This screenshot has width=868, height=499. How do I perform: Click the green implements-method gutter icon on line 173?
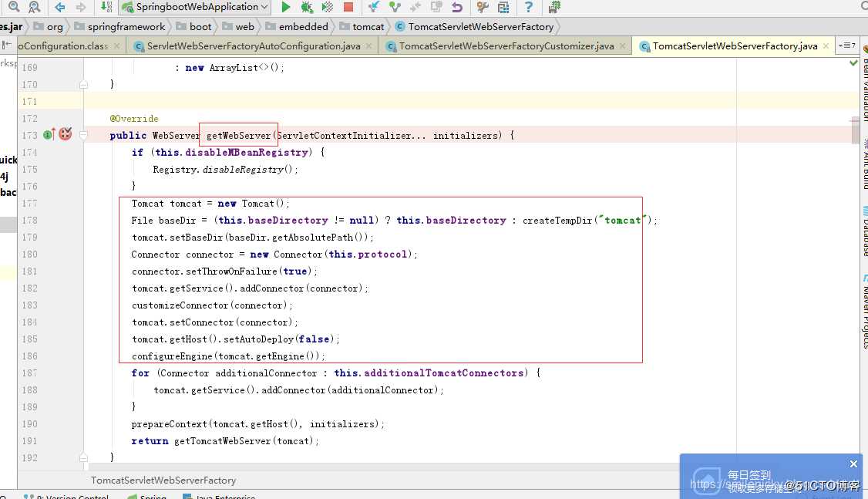coord(49,134)
